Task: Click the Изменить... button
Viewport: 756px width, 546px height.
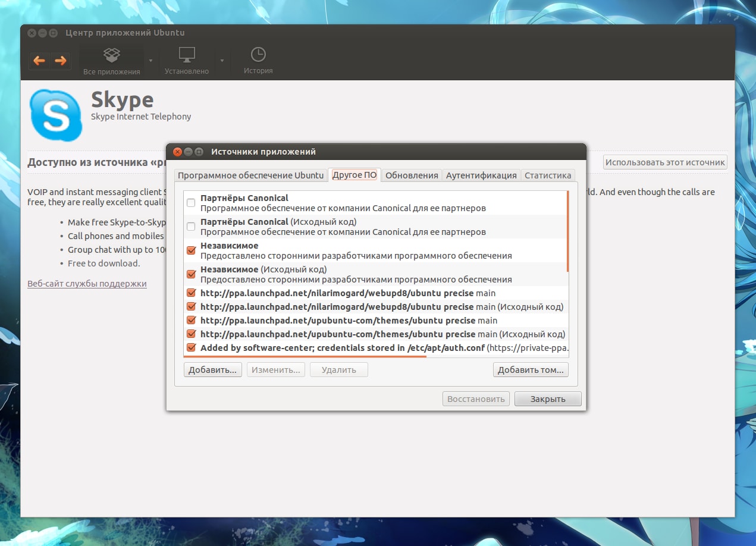Action: pos(276,370)
